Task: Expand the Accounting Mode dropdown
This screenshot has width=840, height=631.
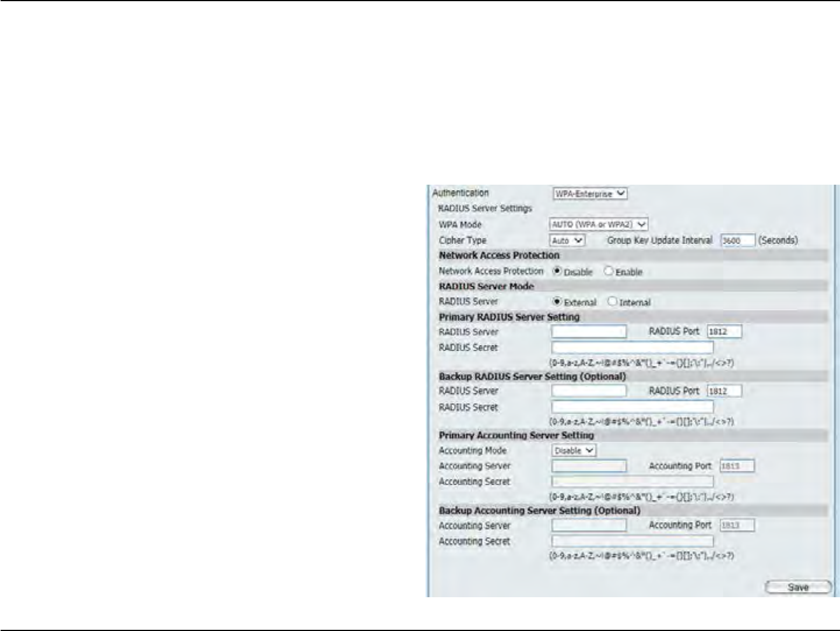Action: 574,450
